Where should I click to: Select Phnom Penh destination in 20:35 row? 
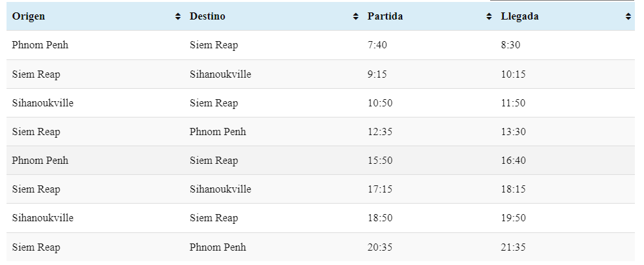pyautogui.click(x=218, y=247)
